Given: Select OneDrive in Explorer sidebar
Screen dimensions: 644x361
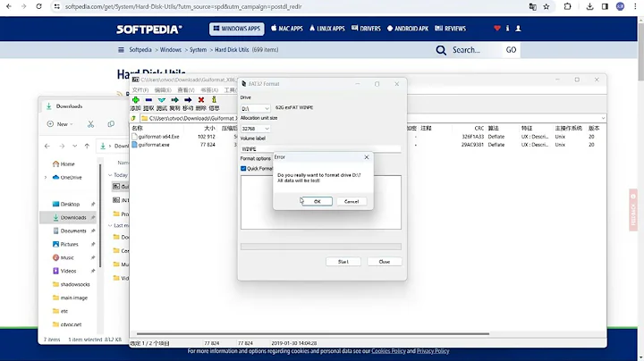Looking at the screenshot, I should tap(67, 178).
